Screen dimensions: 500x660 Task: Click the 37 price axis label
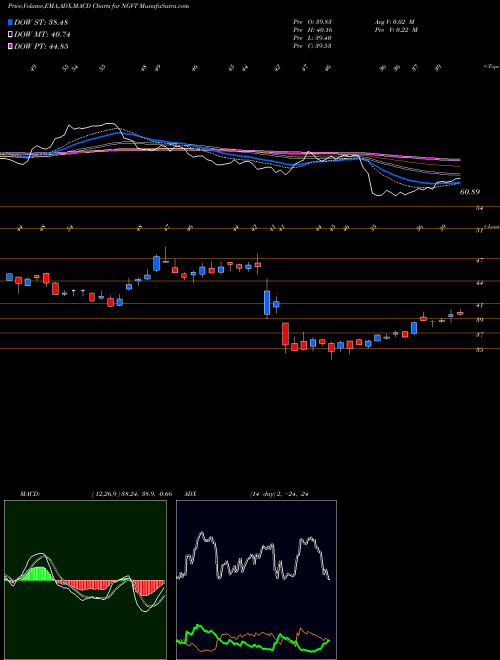479,335
